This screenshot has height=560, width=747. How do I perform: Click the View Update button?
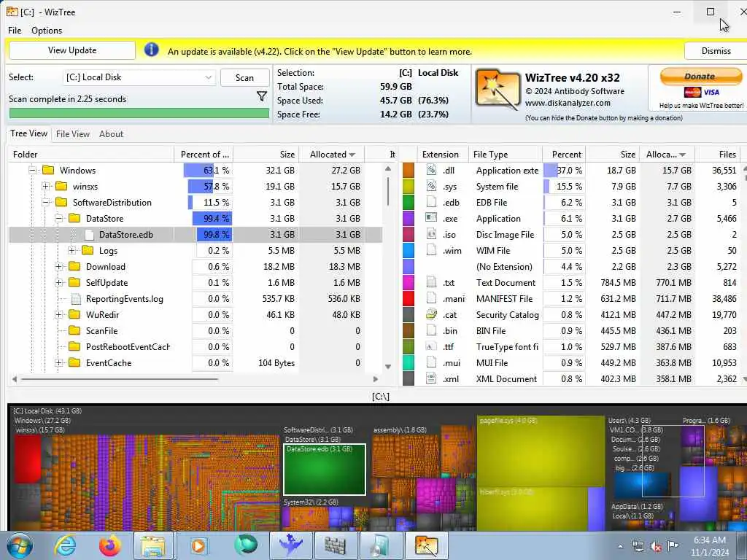(x=72, y=50)
